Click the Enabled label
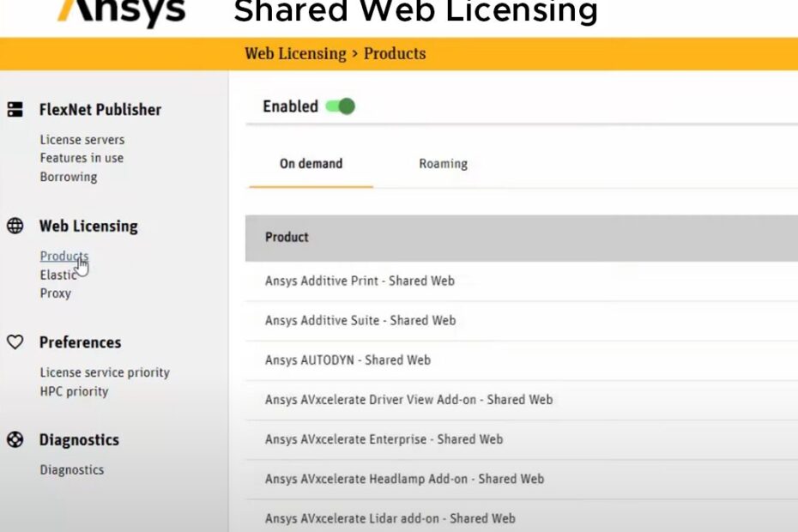 tap(290, 106)
